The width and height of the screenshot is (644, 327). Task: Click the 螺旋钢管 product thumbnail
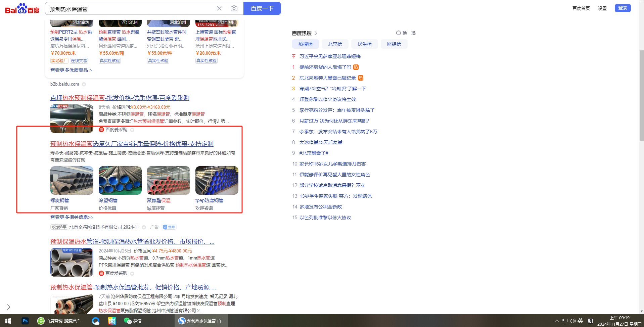pyautogui.click(x=72, y=180)
